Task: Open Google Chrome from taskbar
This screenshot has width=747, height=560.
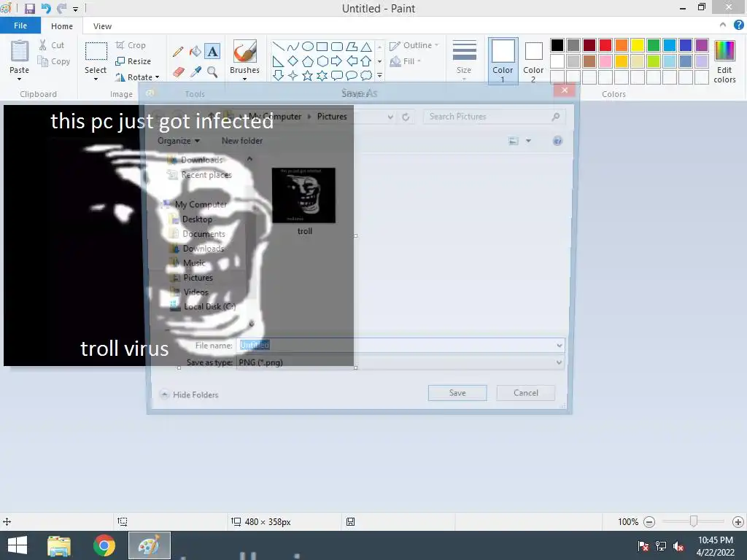Action: coord(104,545)
